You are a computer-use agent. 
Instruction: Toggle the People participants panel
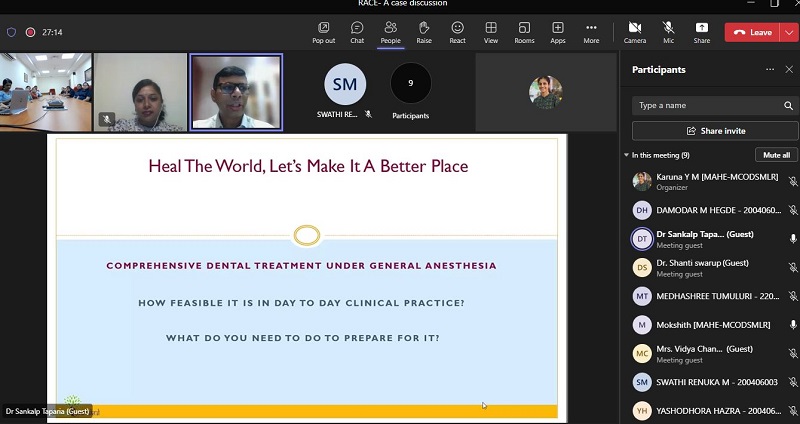390,31
